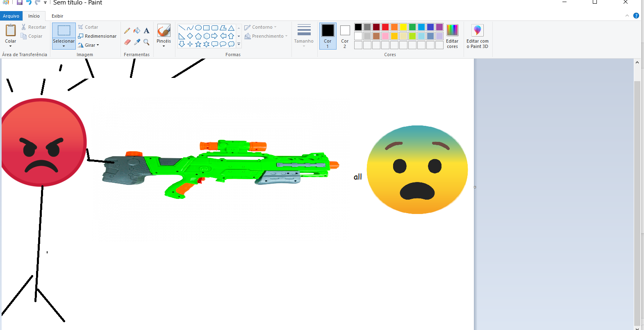Click the Recortar button
644x330 pixels.
pos(34,27)
